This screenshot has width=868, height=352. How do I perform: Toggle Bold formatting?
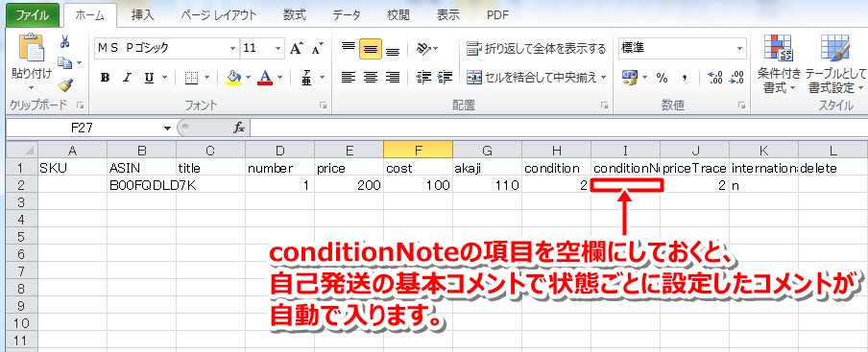pyautogui.click(x=106, y=78)
